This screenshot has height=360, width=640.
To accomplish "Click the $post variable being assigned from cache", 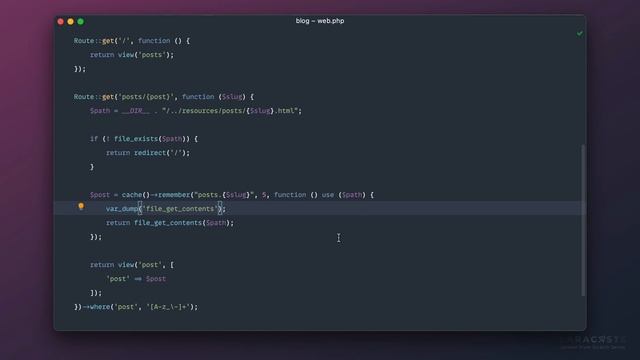I will point(100,195).
